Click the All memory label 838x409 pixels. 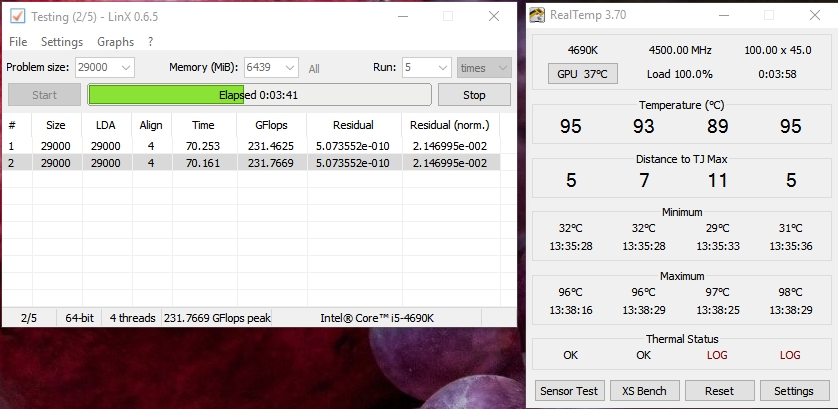[x=314, y=68]
